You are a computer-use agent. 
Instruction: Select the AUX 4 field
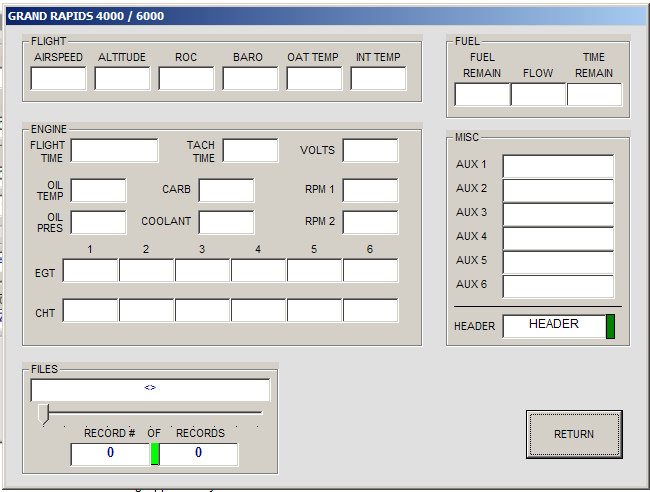click(558, 238)
